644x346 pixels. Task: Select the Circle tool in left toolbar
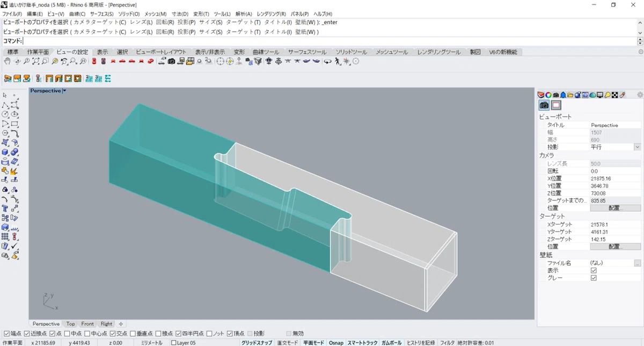coord(5,114)
